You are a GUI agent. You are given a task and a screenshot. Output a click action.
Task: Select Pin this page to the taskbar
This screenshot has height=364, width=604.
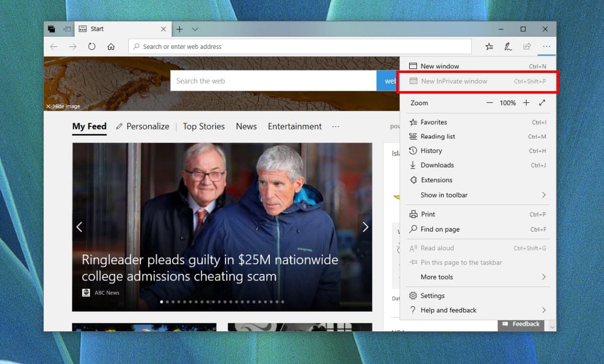pos(478,262)
